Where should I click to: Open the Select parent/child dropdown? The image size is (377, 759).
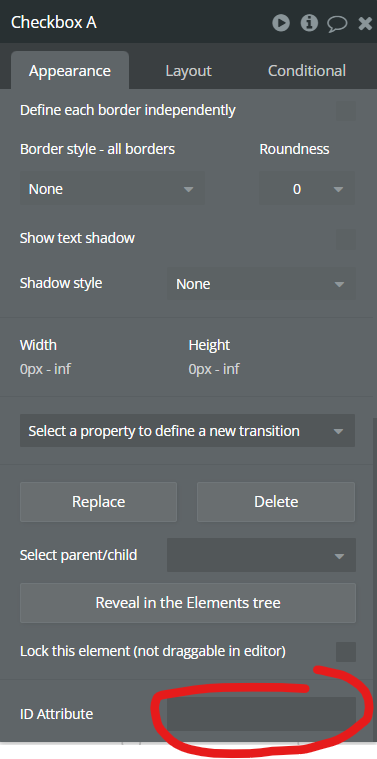[261, 555]
